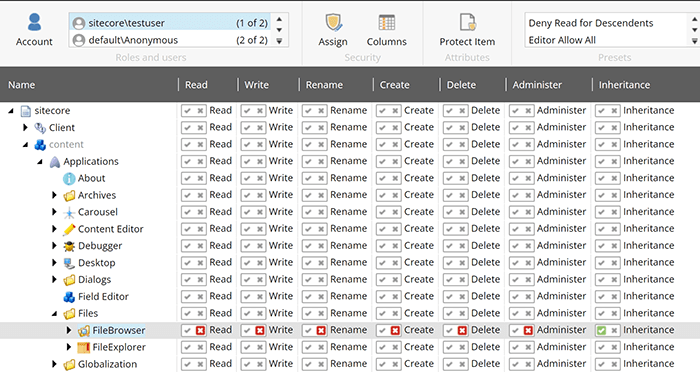Select the Debugger tree item
The image size is (700, 372).
(100, 246)
